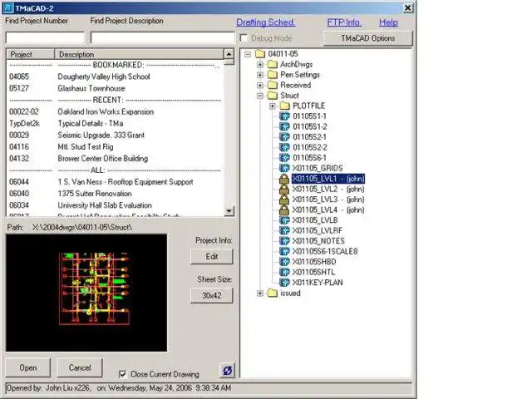Click the Cancel button
This screenshot has width=532, height=399.
point(80,367)
